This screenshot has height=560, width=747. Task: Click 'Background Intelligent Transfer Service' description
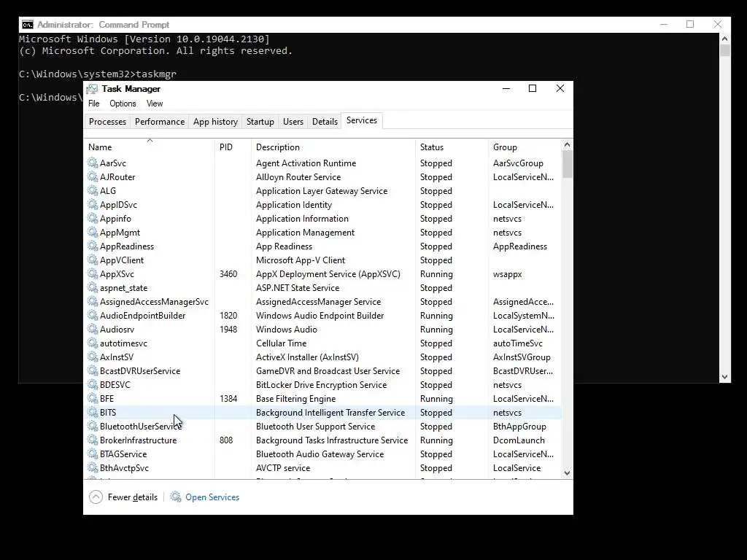pos(330,413)
